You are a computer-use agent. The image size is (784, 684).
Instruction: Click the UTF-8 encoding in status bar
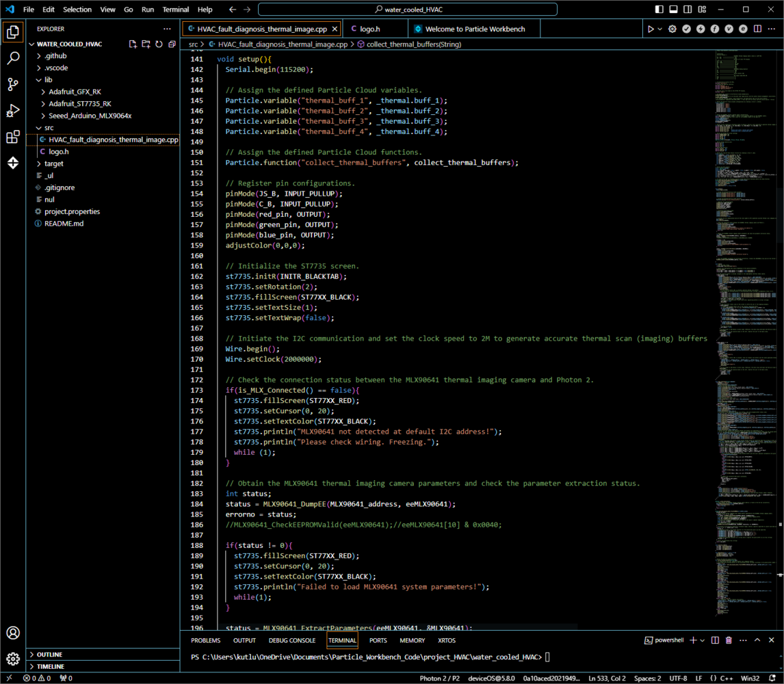[x=678, y=679]
